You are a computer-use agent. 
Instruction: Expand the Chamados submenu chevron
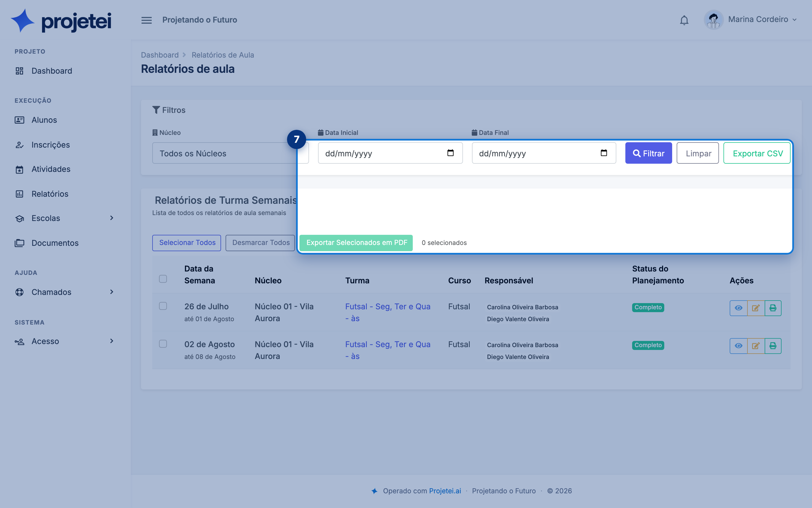112,292
